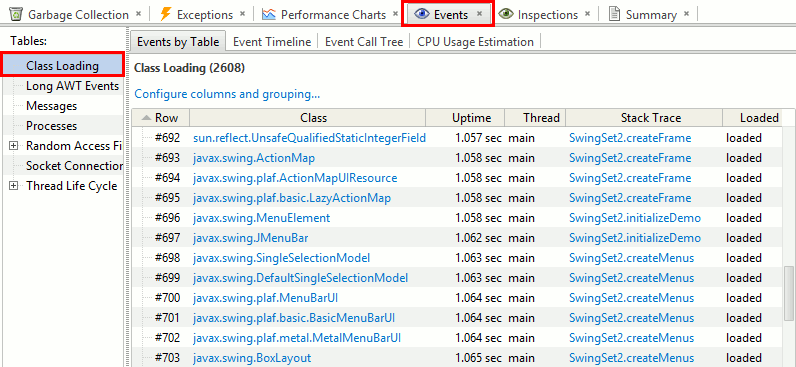Click the Performance Charts graph icon
The height and width of the screenshot is (367, 796).
pyautogui.click(x=269, y=14)
